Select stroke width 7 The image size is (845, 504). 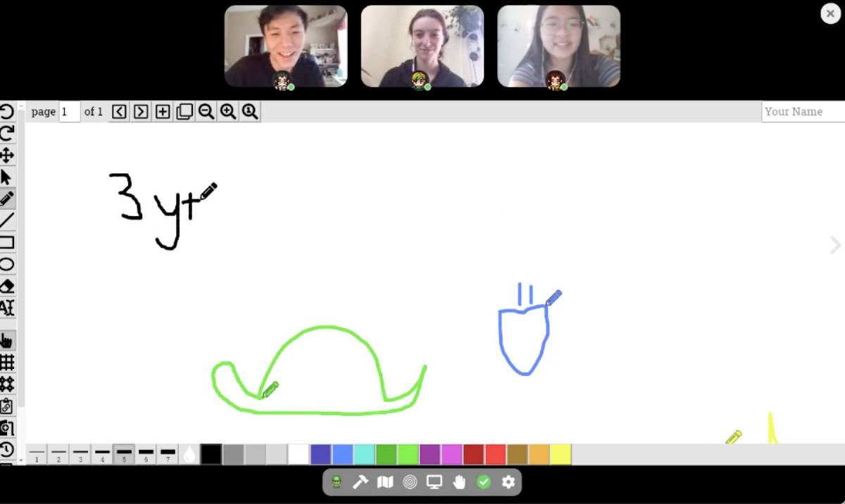tap(168, 454)
